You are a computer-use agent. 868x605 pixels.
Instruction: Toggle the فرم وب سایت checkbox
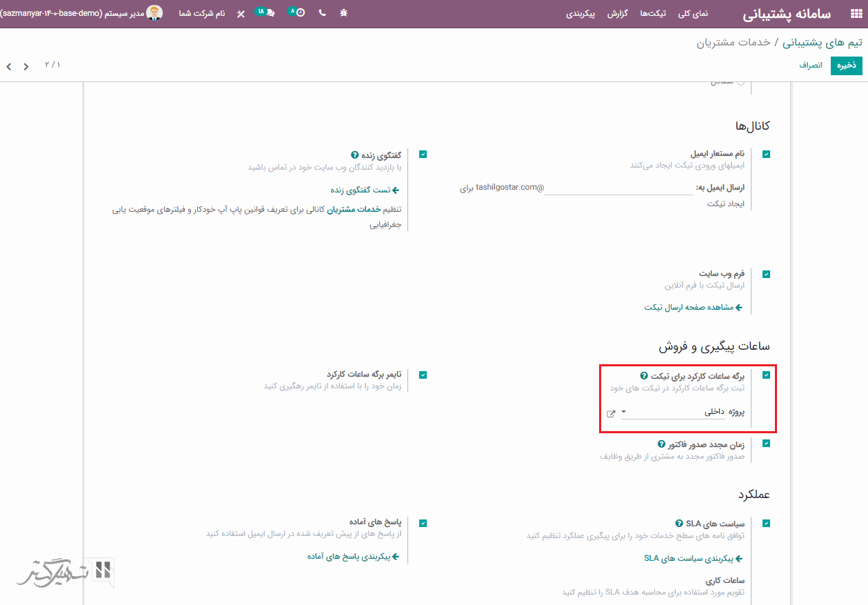coord(766,275)
